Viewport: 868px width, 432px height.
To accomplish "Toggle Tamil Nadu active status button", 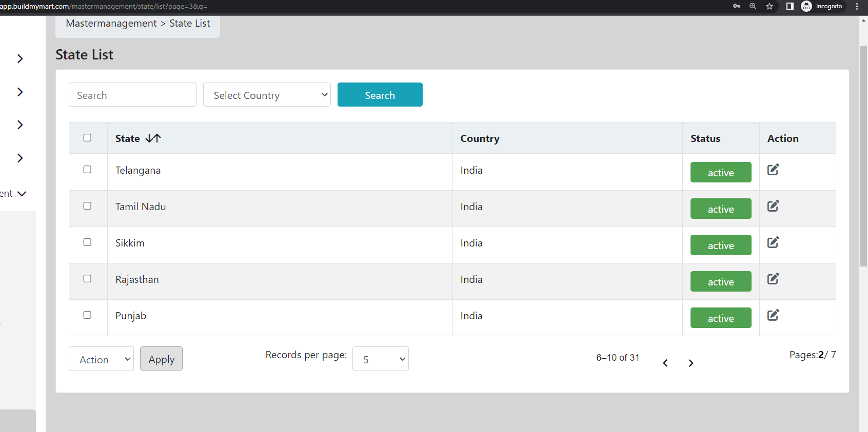I will click(x=721, y=209).
